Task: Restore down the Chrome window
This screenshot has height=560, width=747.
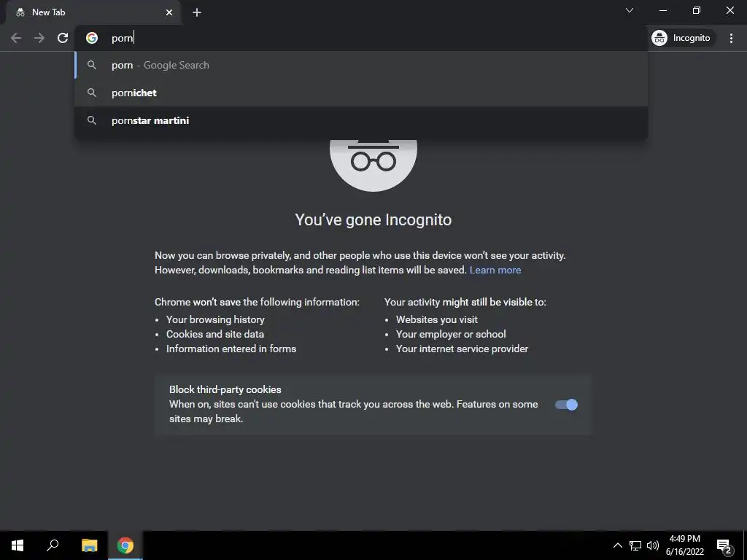Action: 697,10
